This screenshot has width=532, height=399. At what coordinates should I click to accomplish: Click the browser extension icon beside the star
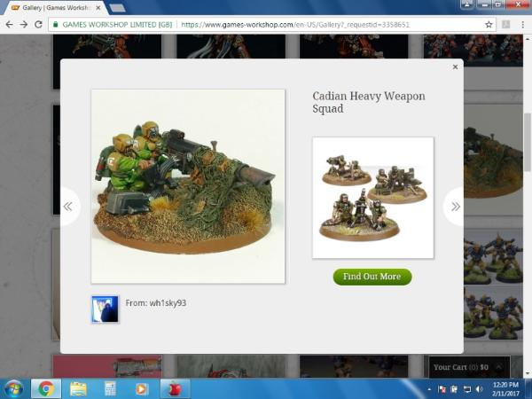coord(506,25)
